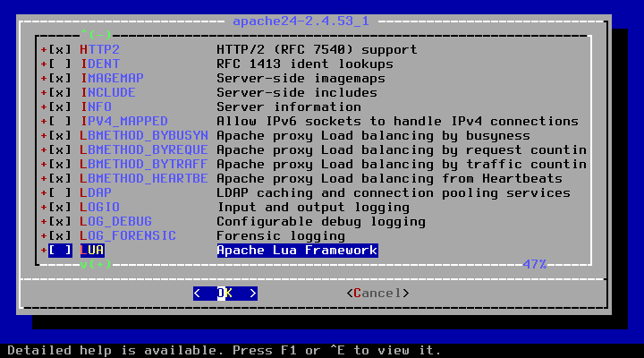Select the IDENT option name
644x358 pixels.
(100, 64)
